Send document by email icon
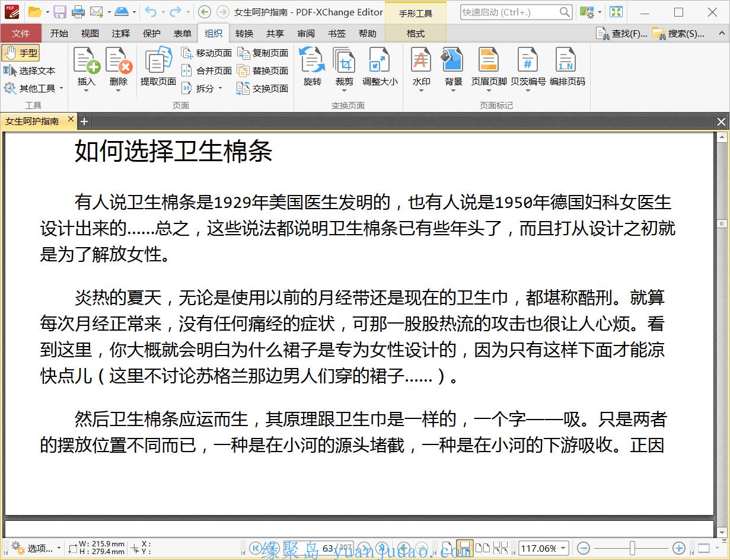 click(x=97, y=12)
